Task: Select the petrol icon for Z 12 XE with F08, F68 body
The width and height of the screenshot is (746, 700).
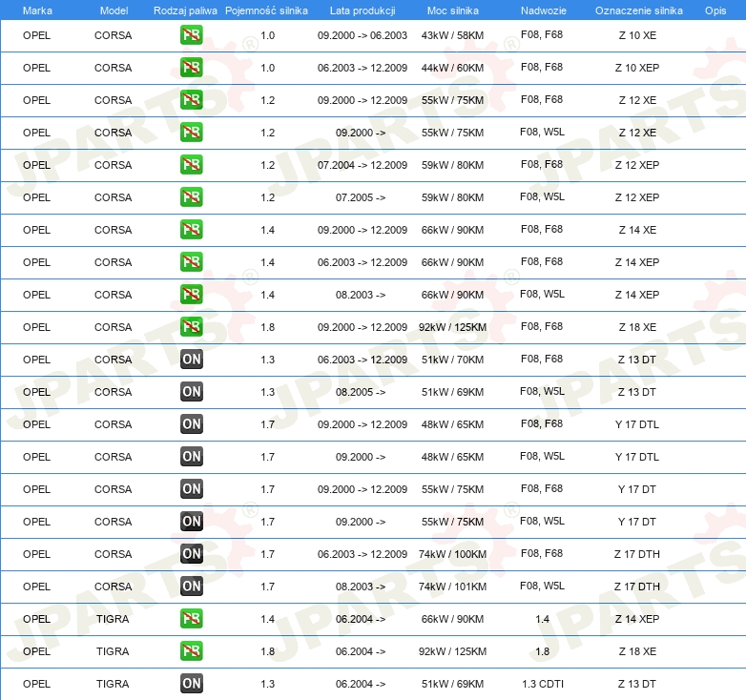Action: 191,100
